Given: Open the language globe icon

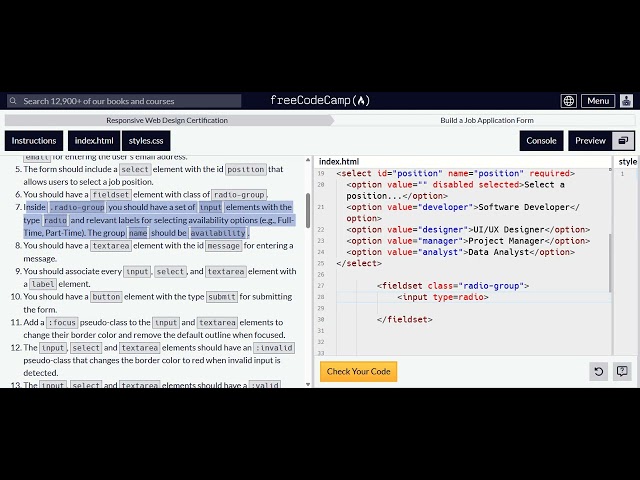Looking at the screenshot, I should [x=569, y=101].
